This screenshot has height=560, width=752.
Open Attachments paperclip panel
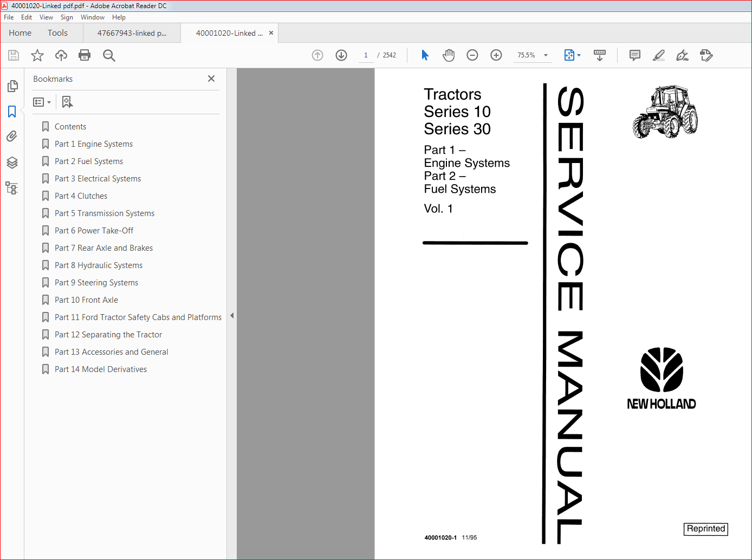click(12, 136)
